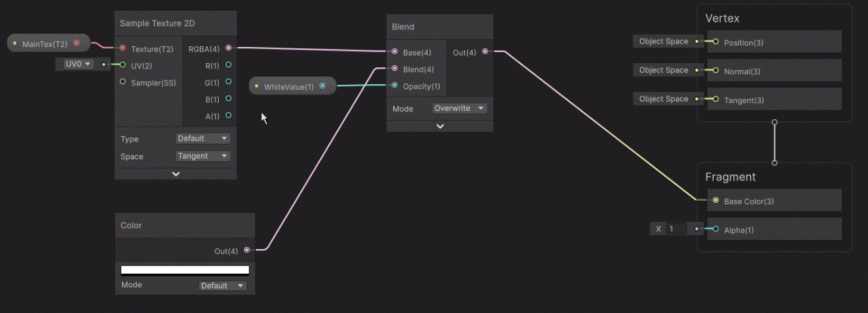Click the Sampler(SS) input port
The height and width of the screenshot is (313, 868).
tap(122, 82)
